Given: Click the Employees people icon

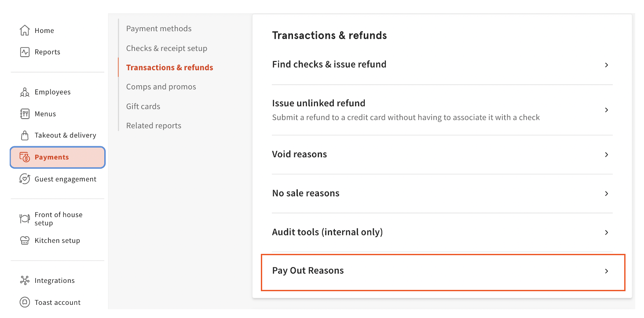Looking at the screenshot, I should tap(25, 92).
